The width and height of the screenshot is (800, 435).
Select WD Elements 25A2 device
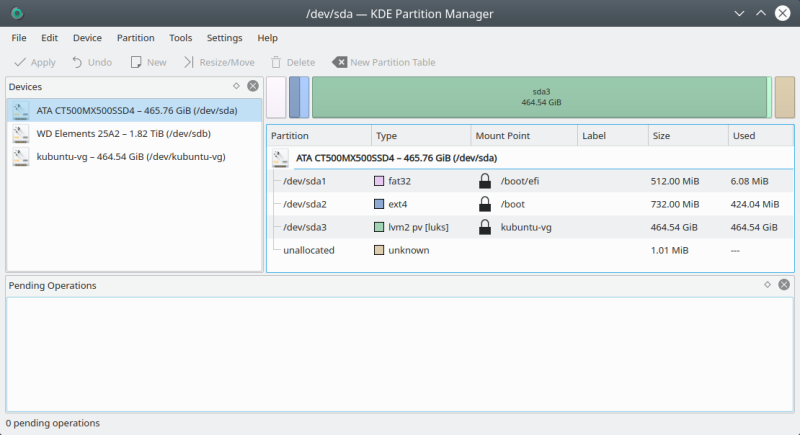click(x=134, y=134)
